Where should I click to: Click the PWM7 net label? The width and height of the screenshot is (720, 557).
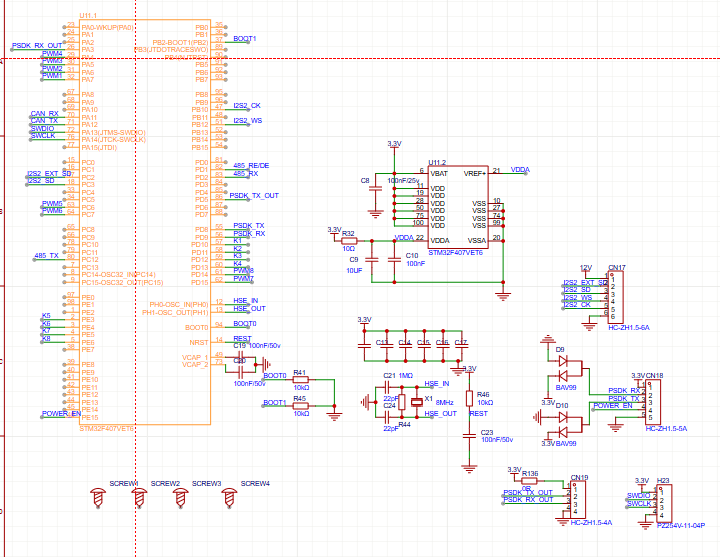coord(243,279)
